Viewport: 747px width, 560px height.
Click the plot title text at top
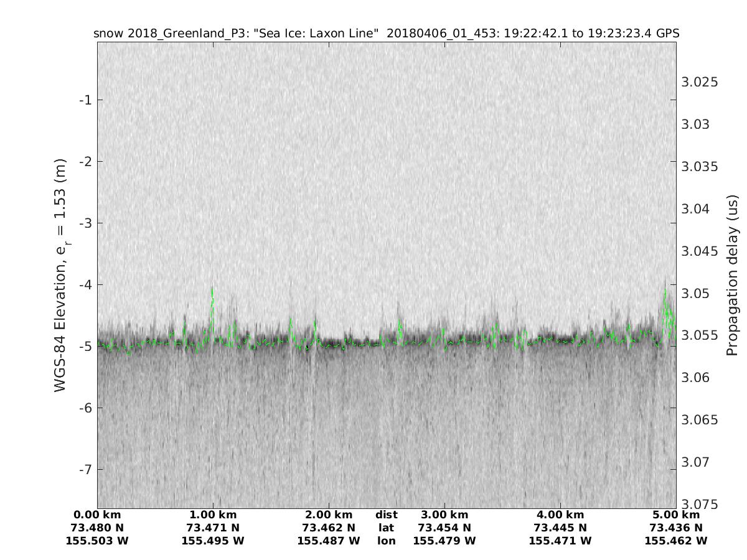(386, 33)
